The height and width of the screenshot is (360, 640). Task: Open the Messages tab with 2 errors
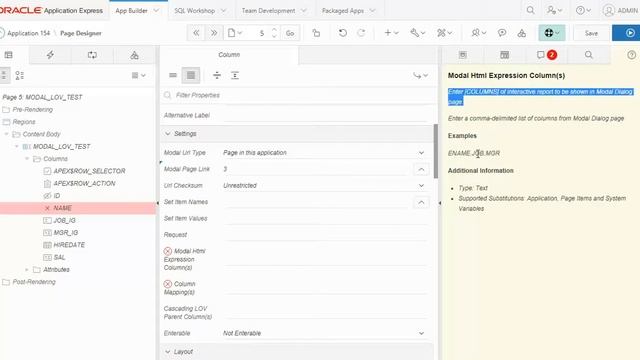[x=547, y=55]
